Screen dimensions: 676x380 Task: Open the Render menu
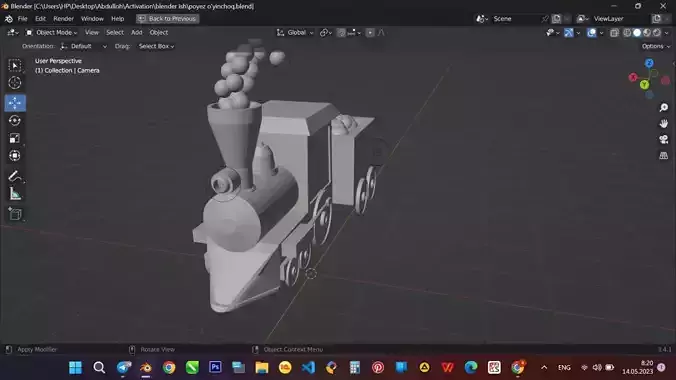click(63, 19)
